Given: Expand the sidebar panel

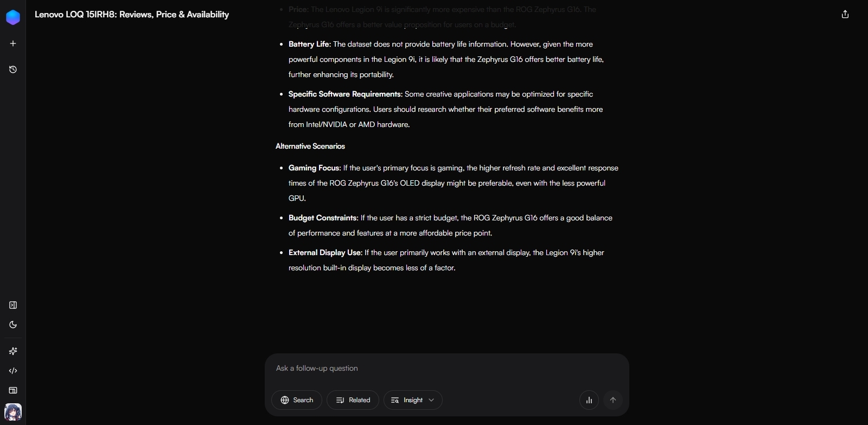Looking at the screenshot, I should (13, 305).
